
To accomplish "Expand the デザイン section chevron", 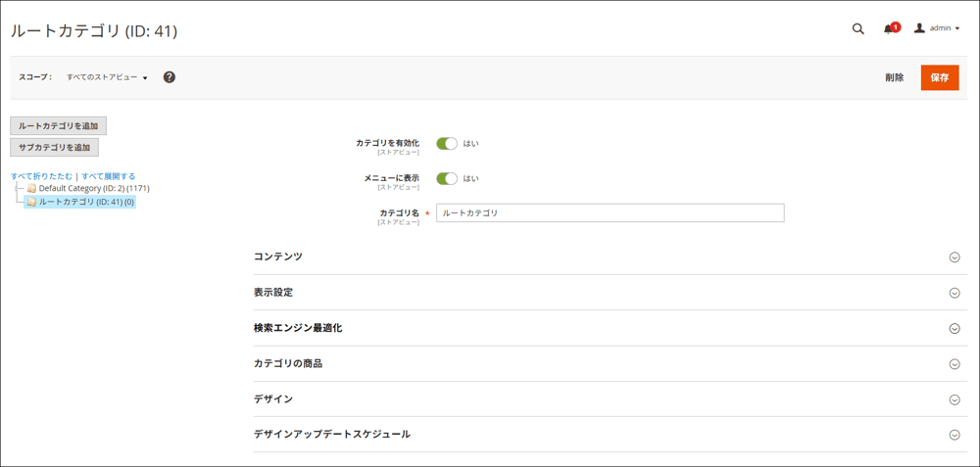I will pos(955,399).
